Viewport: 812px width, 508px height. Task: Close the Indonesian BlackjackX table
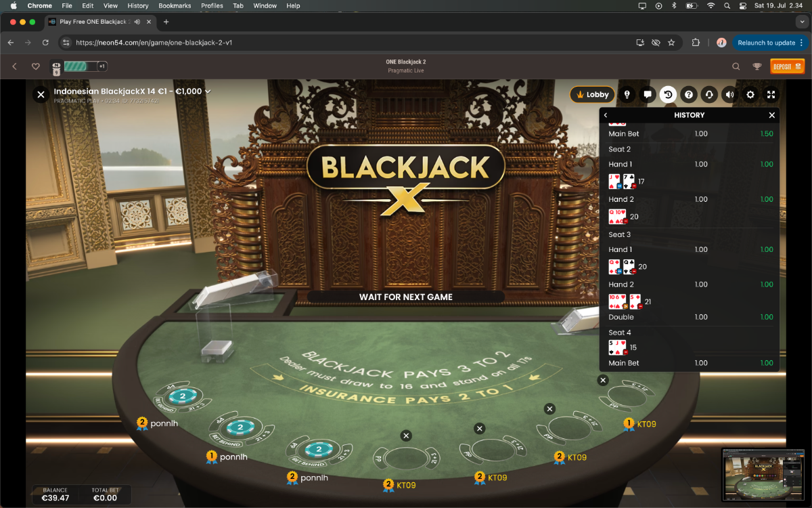41,95
